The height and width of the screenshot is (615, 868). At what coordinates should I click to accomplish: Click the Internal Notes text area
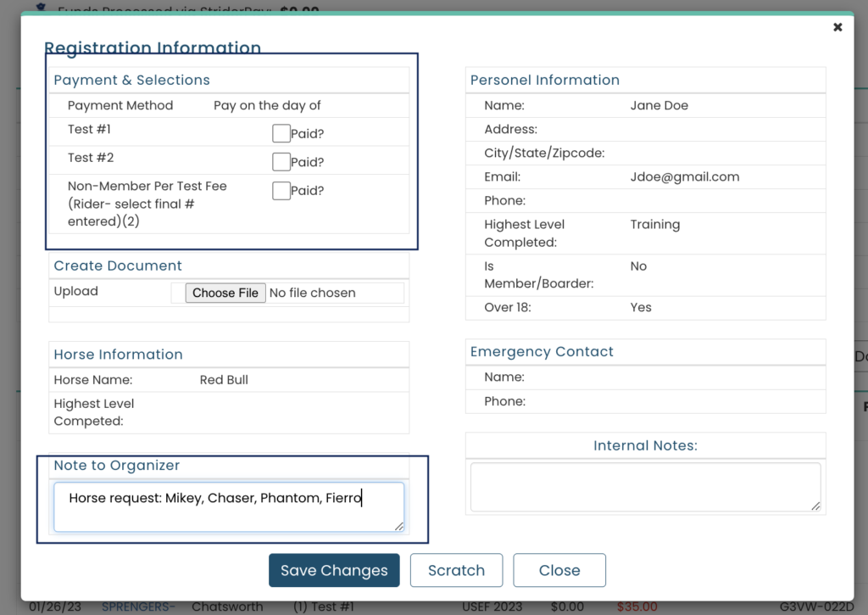644,485
